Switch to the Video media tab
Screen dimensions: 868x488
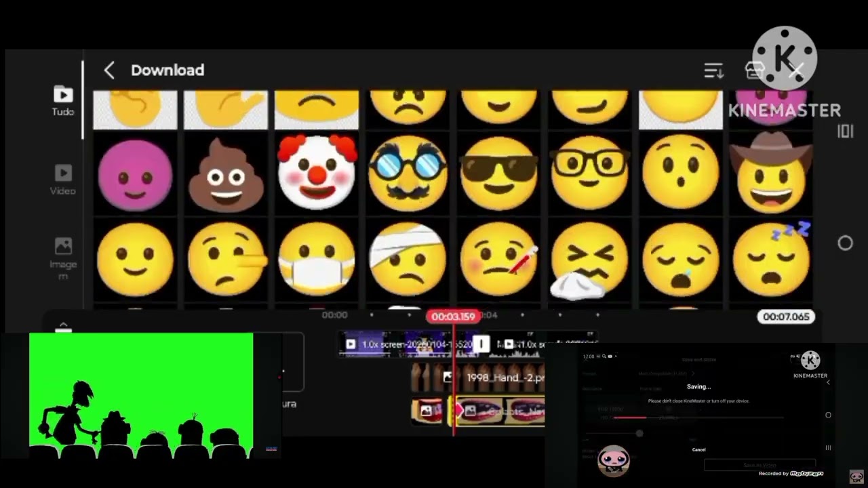(63, 180)
